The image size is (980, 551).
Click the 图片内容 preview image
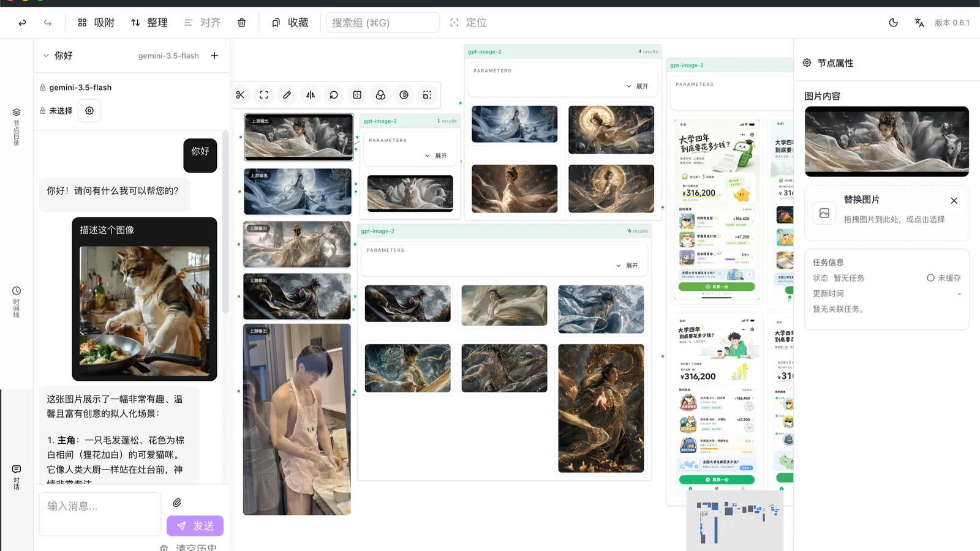[x=887, y=141]
